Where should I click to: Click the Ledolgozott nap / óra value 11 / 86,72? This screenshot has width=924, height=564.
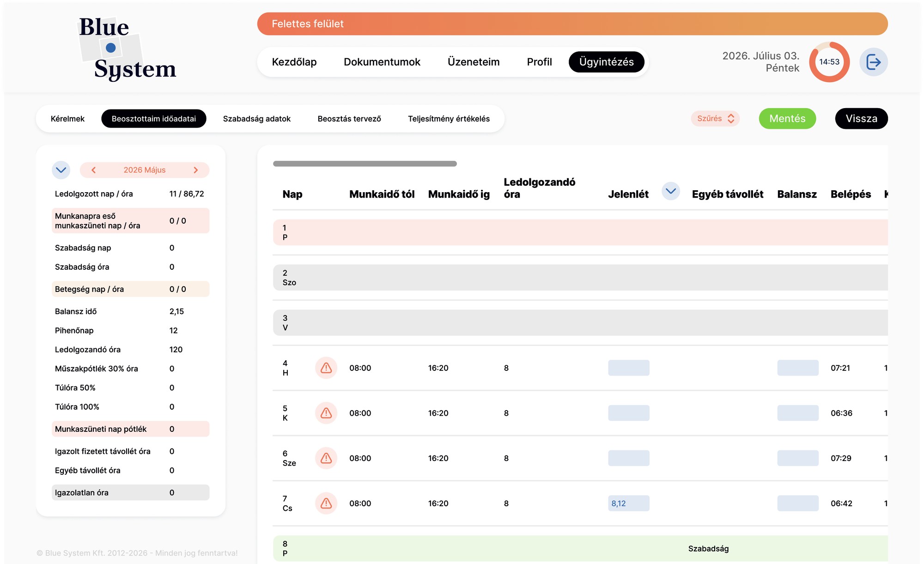[x=187, y=194]
